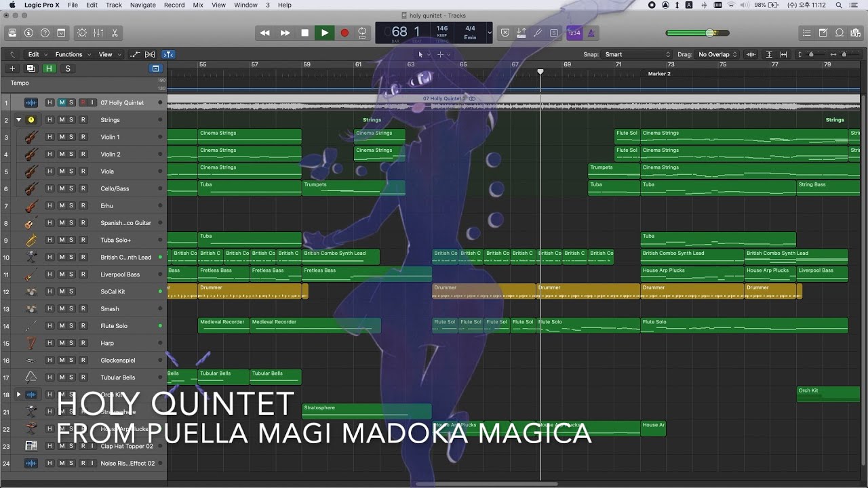Click the Harp track icon
868x488 pixels.
(x=31, y=343)
